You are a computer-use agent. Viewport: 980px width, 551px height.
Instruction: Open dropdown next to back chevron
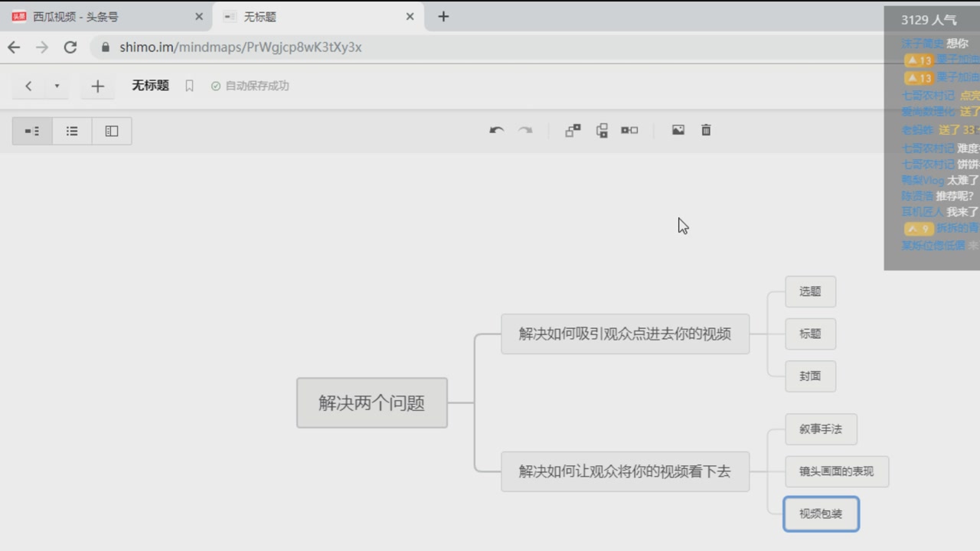[57, 86]
